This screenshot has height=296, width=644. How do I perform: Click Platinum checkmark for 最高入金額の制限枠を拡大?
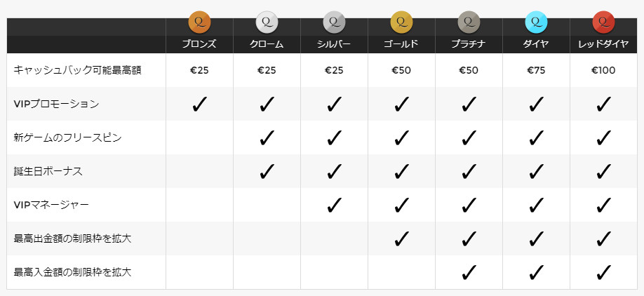pos(469,272)
